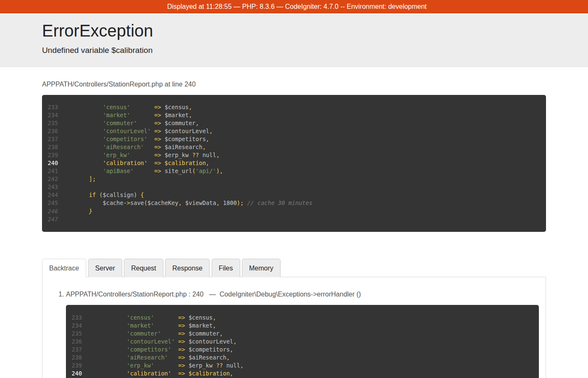
Task: Click '$erp_kw ?? null' in the top code block
Action: (190, 155)
